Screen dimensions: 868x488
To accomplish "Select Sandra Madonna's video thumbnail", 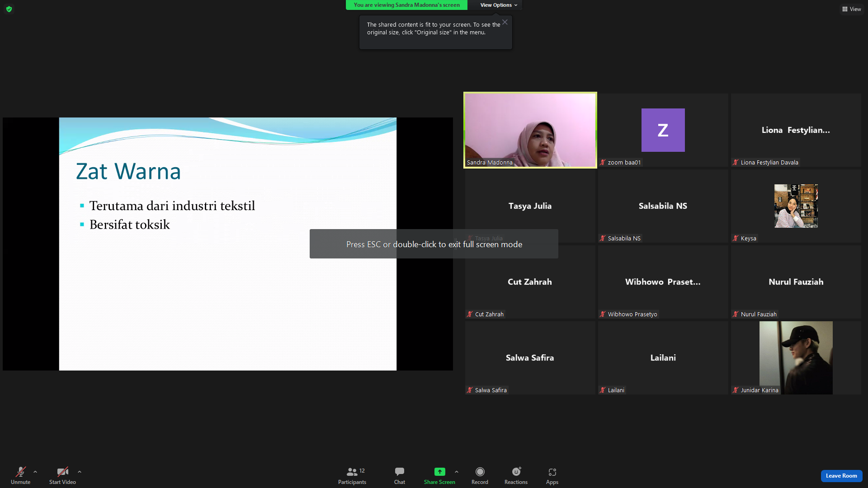I will tap(530, 130).
